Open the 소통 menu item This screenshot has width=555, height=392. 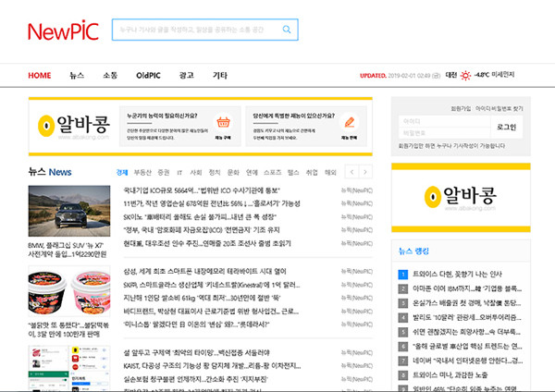(x=110, y=76)
